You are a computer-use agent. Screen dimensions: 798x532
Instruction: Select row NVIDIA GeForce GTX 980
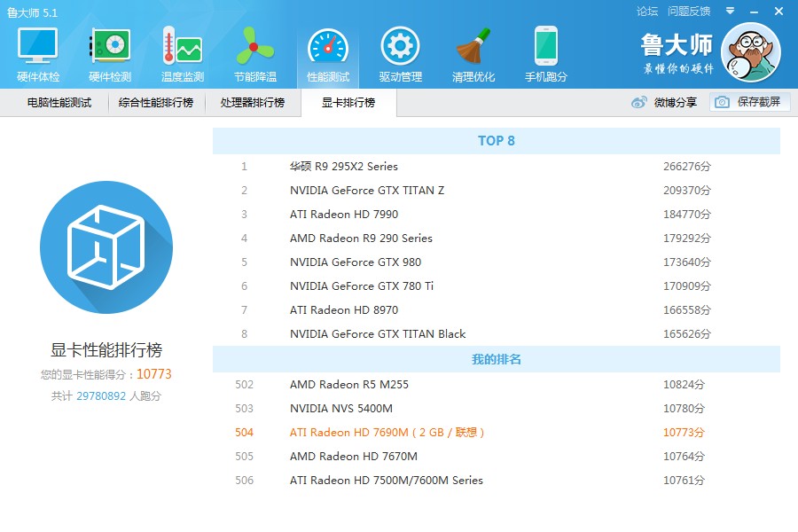497,262
